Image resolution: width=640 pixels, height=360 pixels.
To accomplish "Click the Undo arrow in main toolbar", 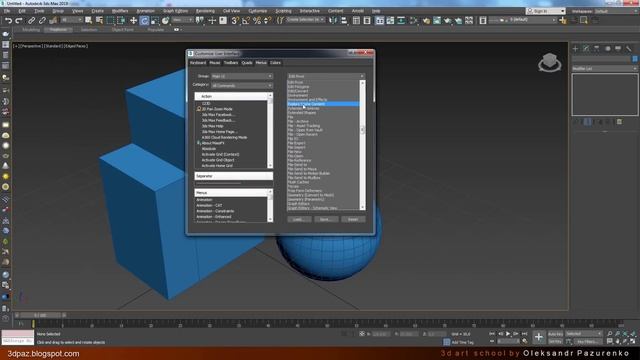I will pyautogui.click(x=8, y=20).
